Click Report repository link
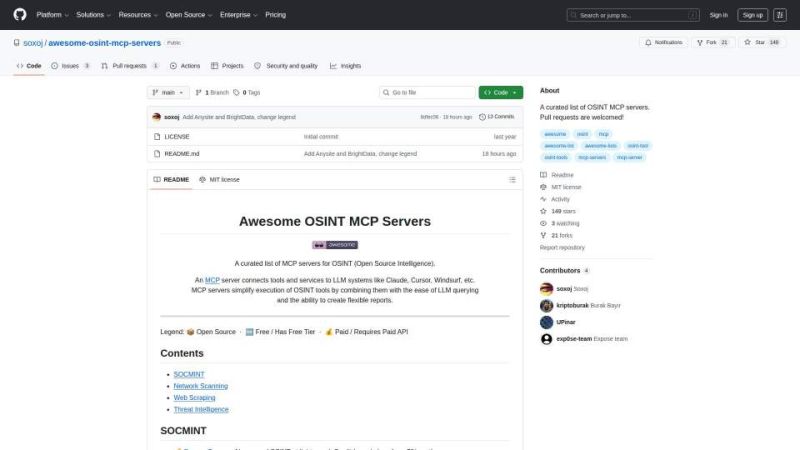Viewport: 800px width, 450px height. [x=562, y=247]
